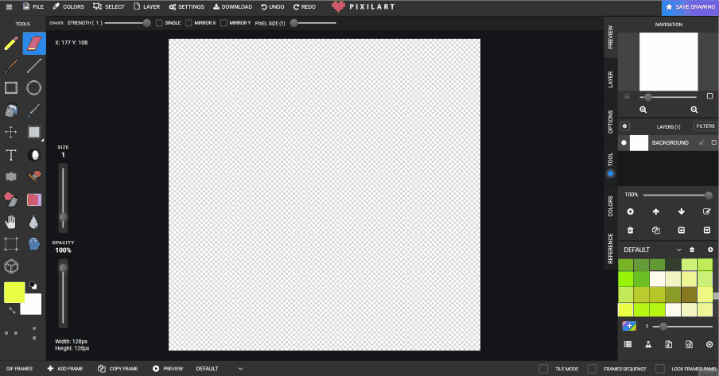
Task: Open the Settings menu
Action: [x=186, y=7]
